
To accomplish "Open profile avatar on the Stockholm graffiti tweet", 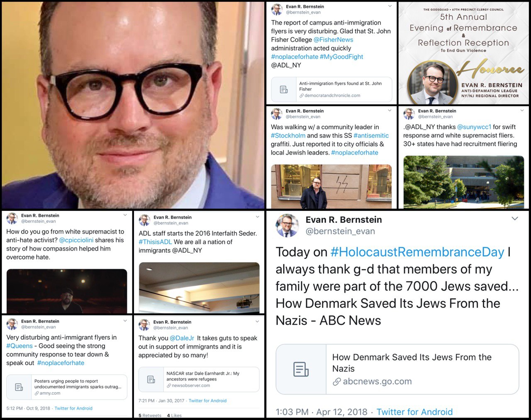I will [x=277, y=114].
